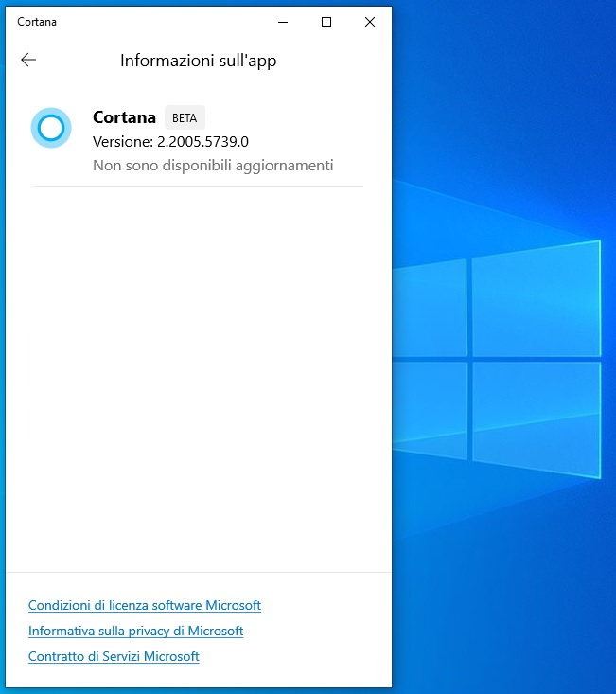Maximize the Cortana window
Screen dimensions: 616x694
326,22
